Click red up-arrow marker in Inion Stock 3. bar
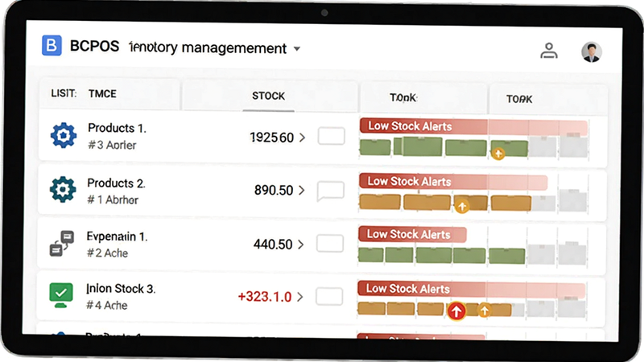This screenshot has width=644, height=362. tap(456, 311)
